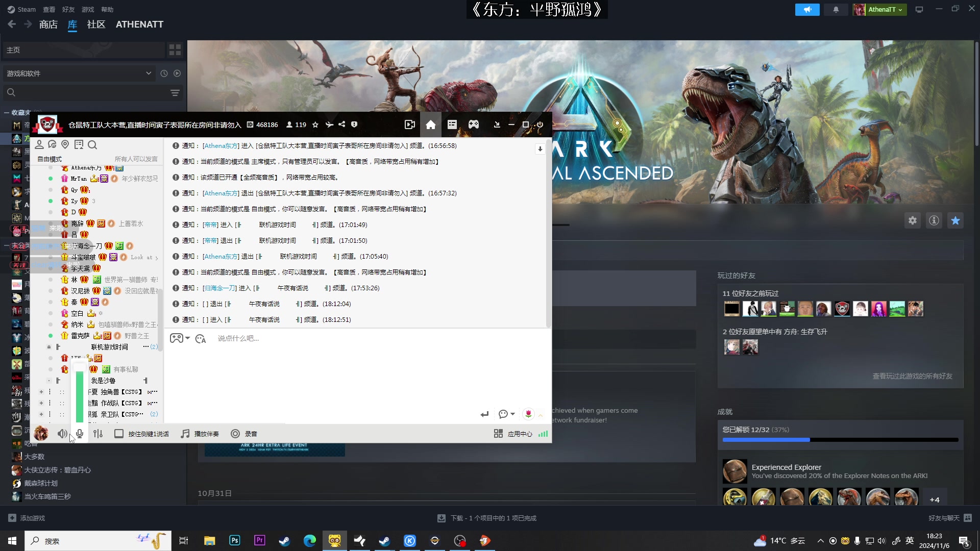Click 主页 in Steam library sidebar
The height and width of the screenshot is (551, 980).
[84, 49]
